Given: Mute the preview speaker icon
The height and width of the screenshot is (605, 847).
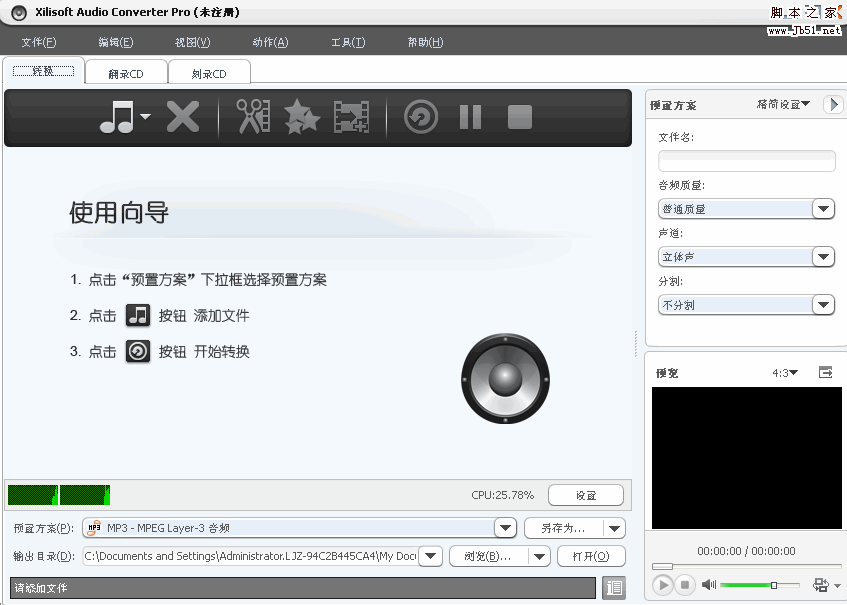Looking at the screenshot, I should pos(708,584).
